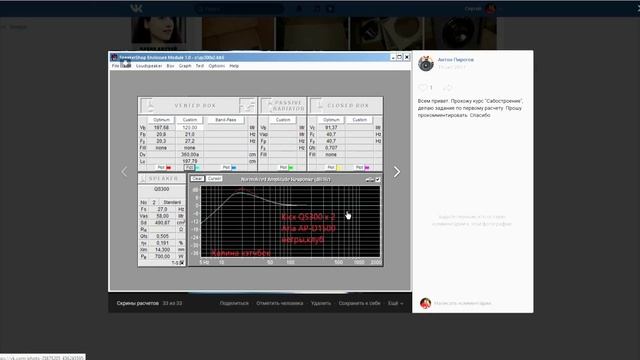Click the Clear button above the graph
Image resolution: width=640 pixels, height=360 pixels.
coord(197,179)
